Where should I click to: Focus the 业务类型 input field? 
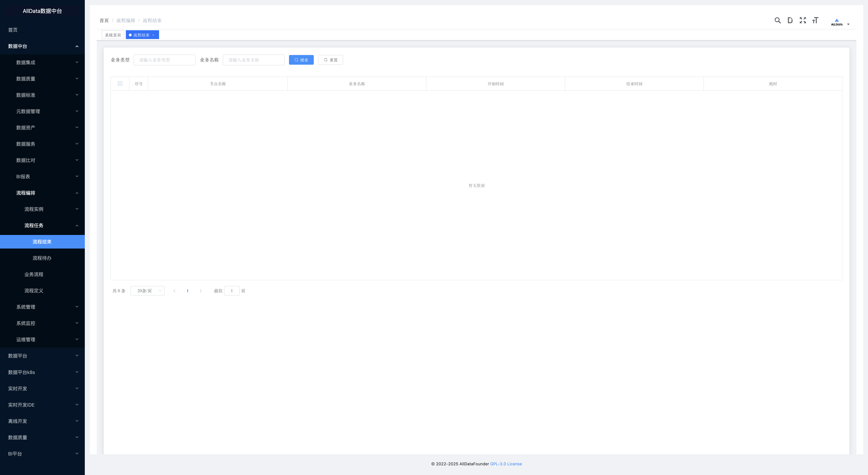click(x=165, y=60)
